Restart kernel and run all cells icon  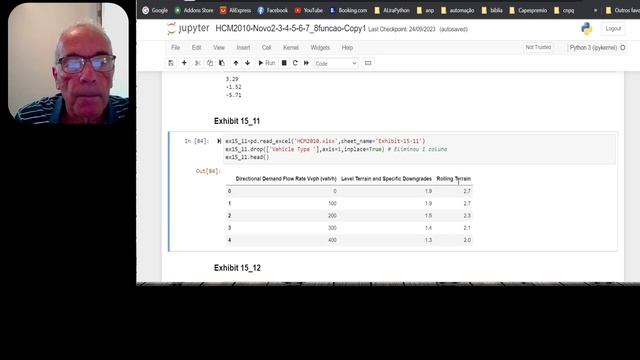306,63
